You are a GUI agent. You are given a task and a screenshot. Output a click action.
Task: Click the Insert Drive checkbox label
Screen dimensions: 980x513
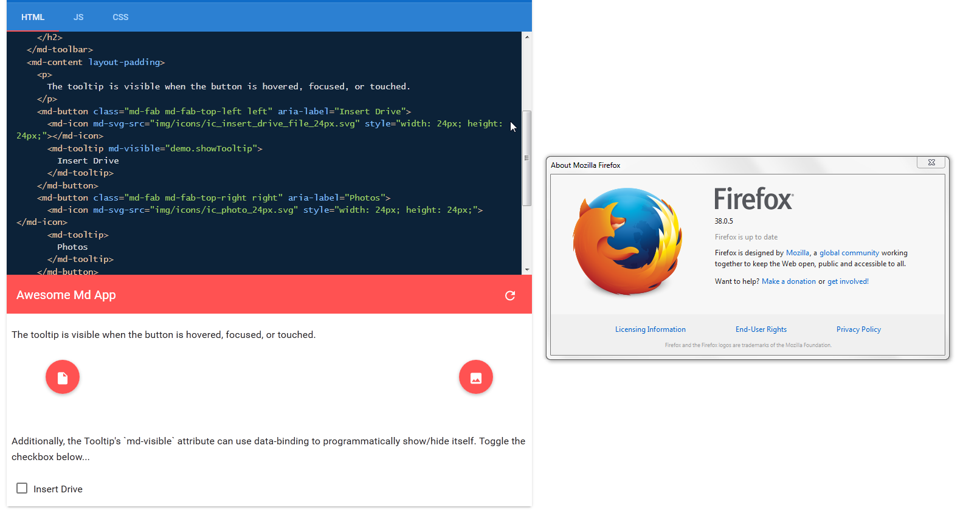58,489
